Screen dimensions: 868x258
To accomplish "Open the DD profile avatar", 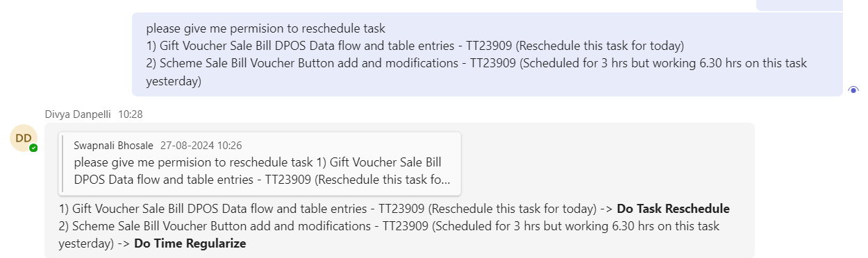I will pyautogui.click(x=24, y=138).
